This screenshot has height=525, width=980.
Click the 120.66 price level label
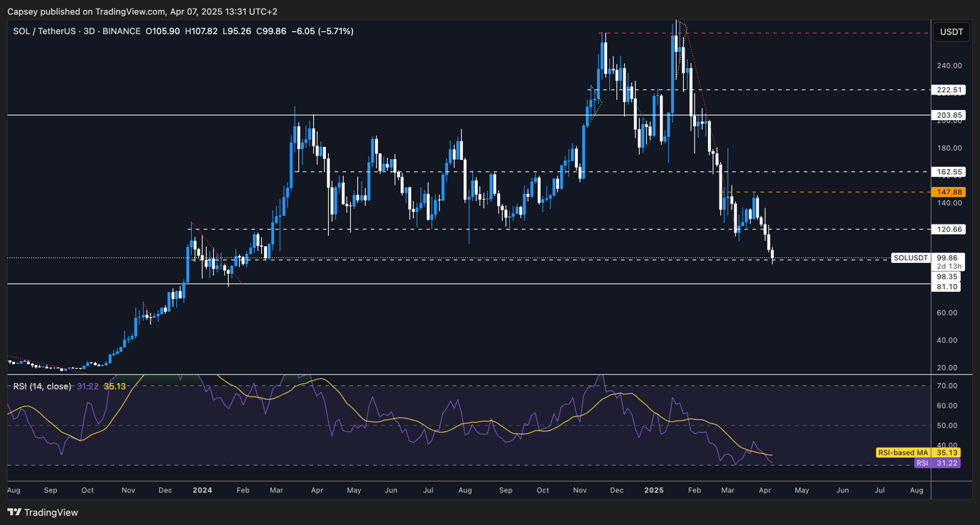949,229
